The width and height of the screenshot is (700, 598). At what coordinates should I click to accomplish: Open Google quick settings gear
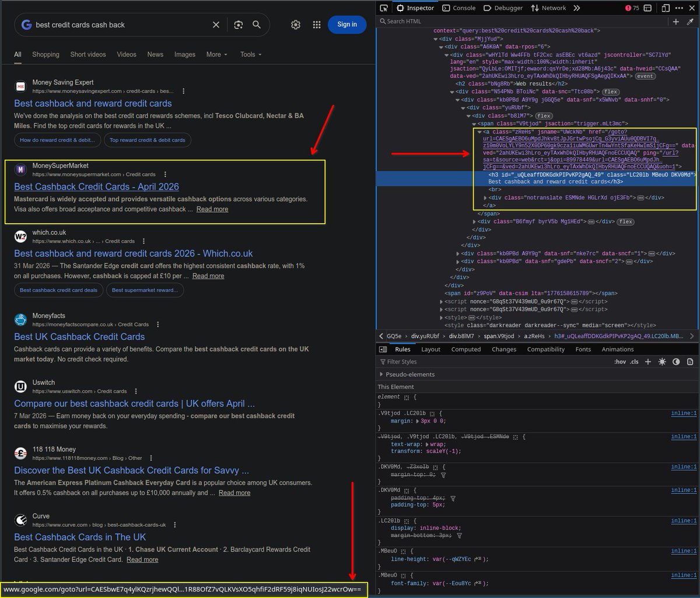click(x=296, y=24)
